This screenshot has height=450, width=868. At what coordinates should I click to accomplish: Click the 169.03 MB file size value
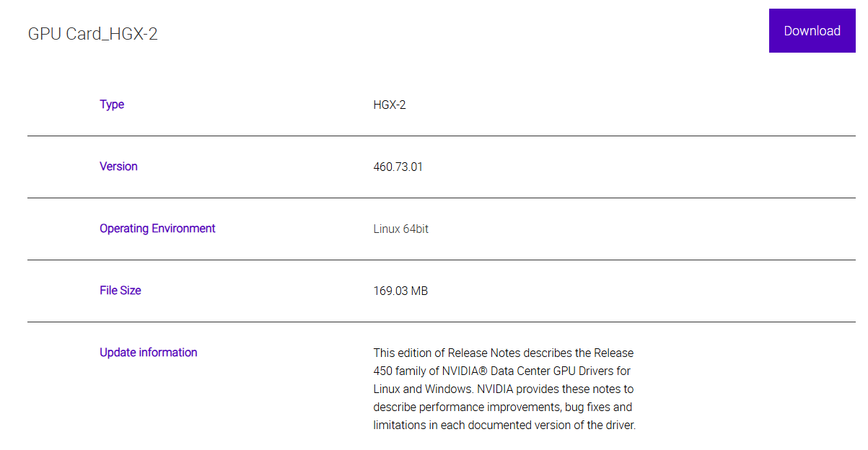400,291
